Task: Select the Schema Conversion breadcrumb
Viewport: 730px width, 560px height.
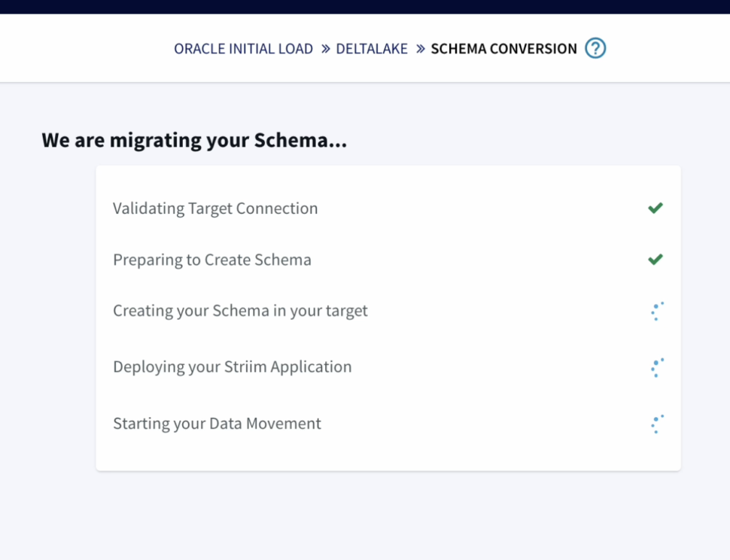Action: pos(503,49)
